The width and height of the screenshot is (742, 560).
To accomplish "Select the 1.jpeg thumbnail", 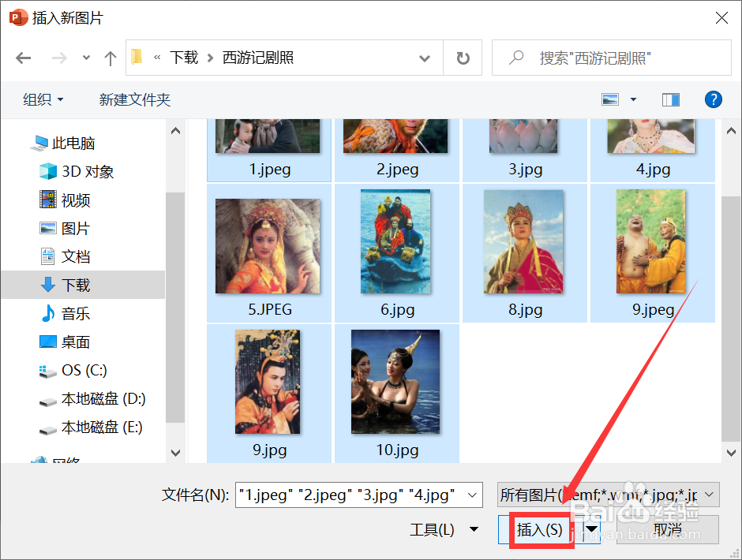I will (269, 150).
